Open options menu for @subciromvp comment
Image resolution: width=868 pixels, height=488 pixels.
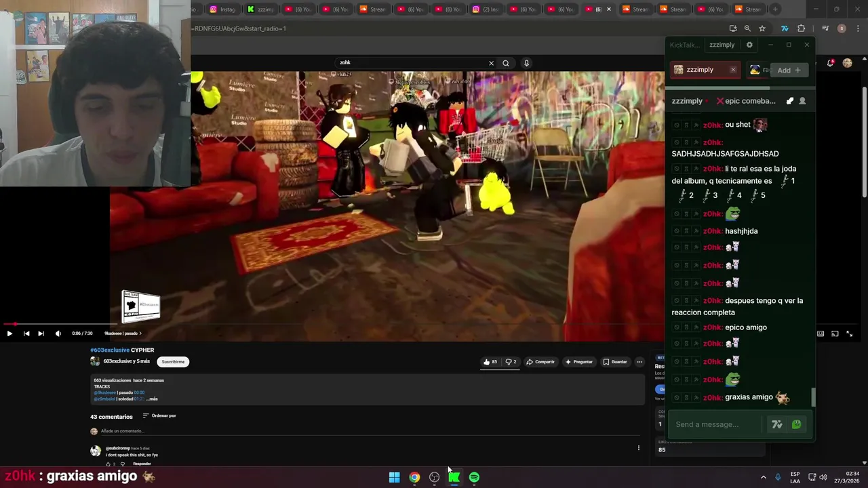click(638, 448)
